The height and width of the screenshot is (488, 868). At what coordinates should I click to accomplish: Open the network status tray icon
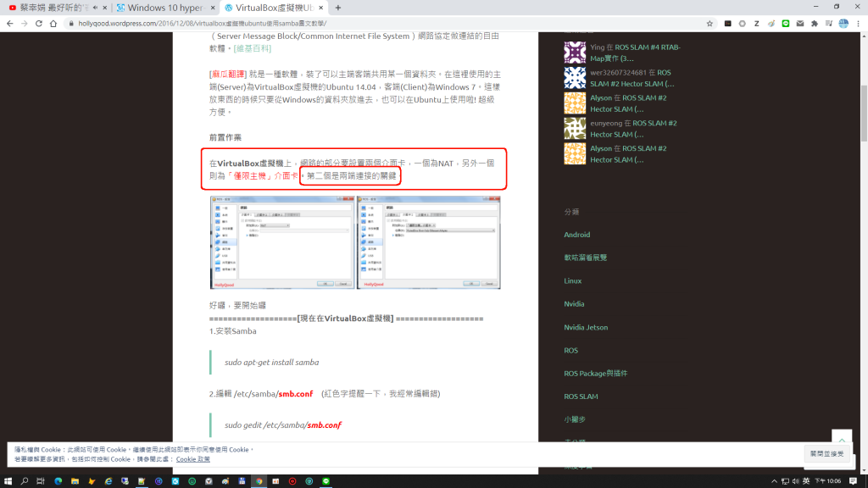pos(785,481)
